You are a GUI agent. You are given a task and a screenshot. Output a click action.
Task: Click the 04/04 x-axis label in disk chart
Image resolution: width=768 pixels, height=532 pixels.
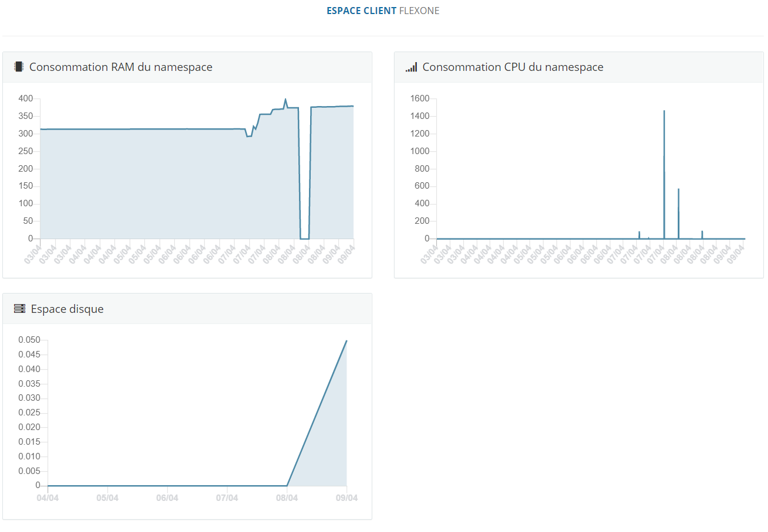point(48,498)
